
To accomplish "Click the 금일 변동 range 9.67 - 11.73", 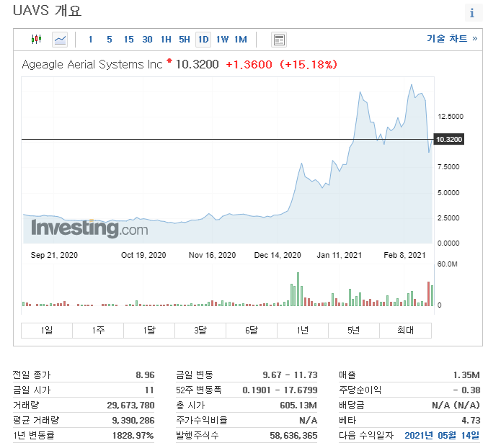I will 290,375.
